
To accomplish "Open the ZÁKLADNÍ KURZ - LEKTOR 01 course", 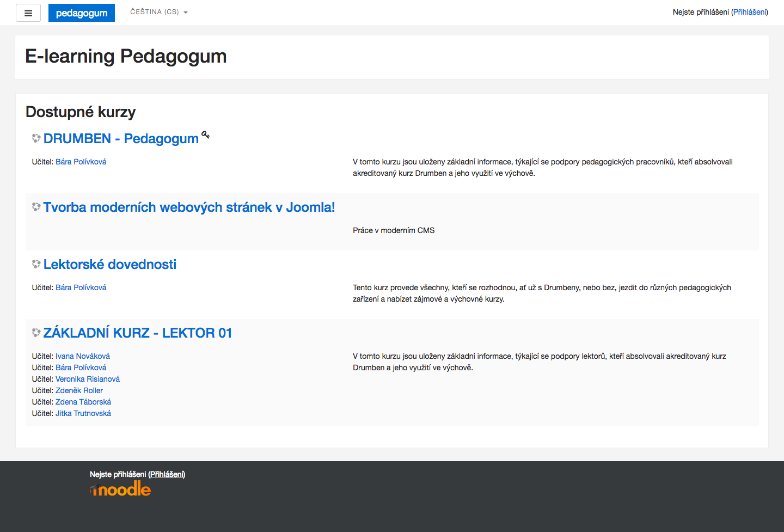I will 138,333.
